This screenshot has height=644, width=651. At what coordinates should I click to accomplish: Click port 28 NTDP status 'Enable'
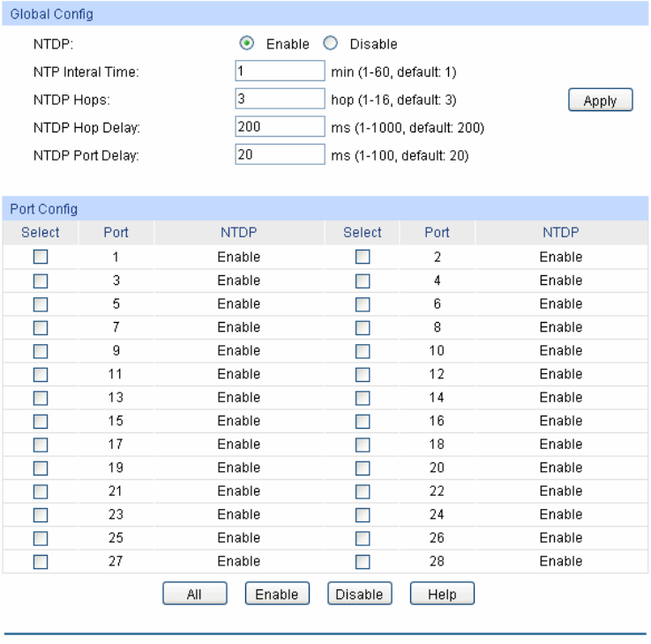[561, 561]
